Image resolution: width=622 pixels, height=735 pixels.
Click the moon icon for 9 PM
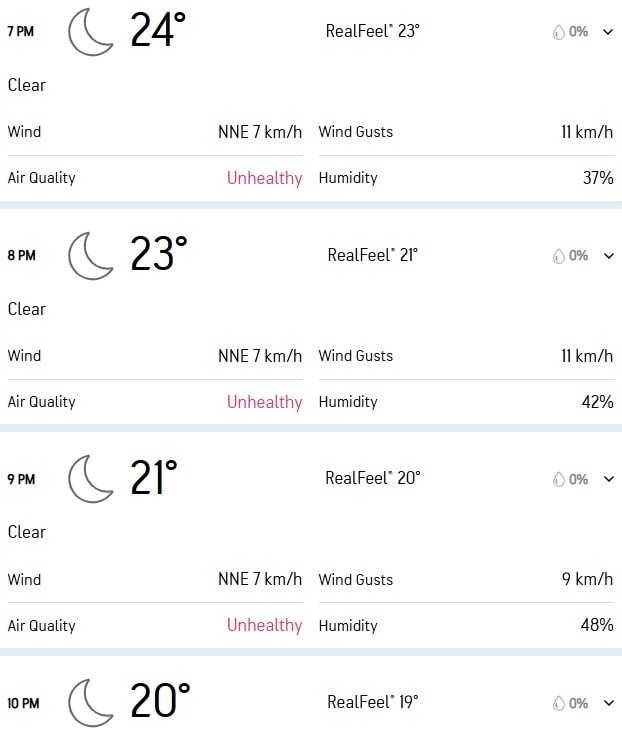pyautogui.click(x=91, y=479)
